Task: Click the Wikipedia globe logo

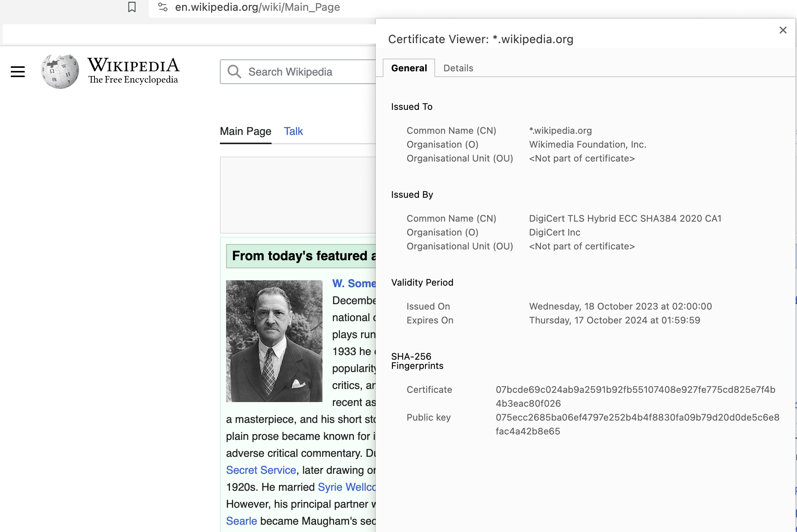Action: pos(60,71)
